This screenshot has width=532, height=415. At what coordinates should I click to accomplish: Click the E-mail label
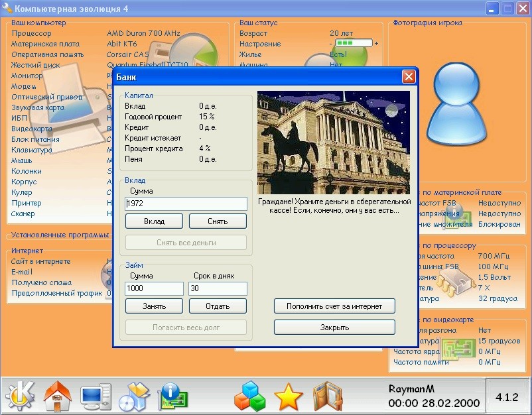(22, 272)
